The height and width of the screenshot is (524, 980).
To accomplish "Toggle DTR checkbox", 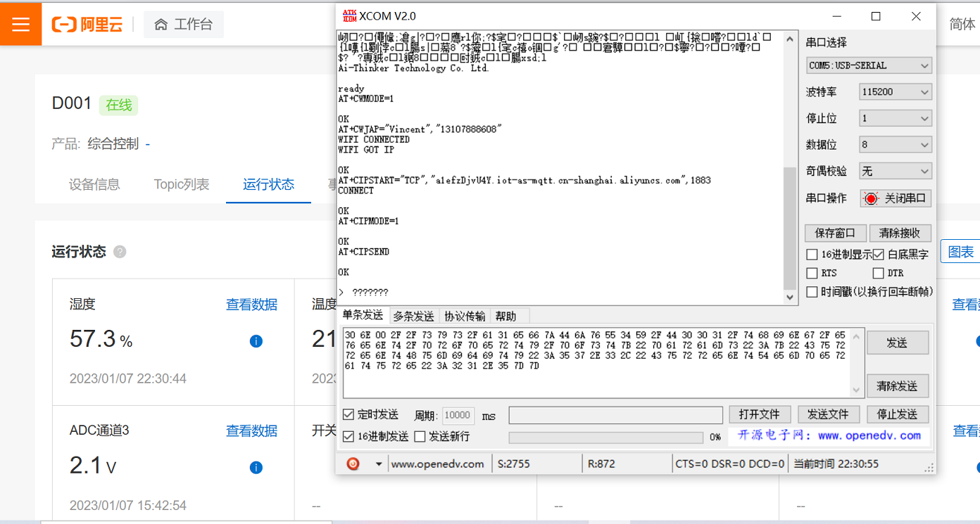I will (x=878, y=273).
